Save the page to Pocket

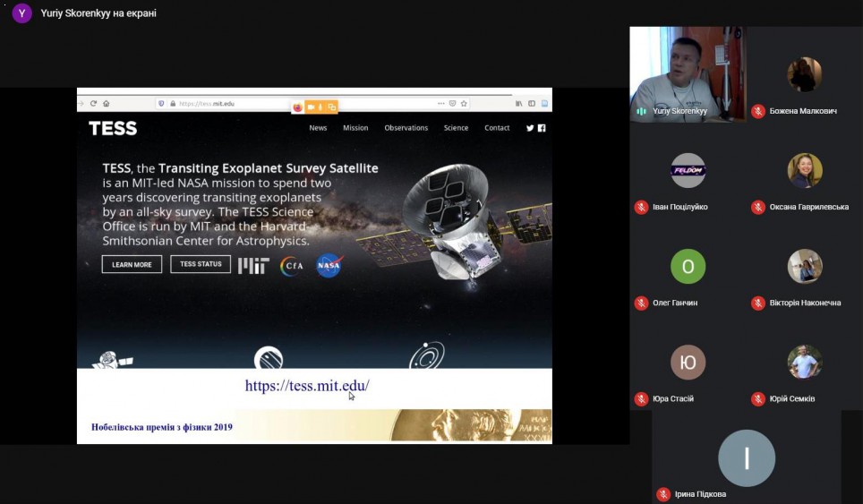pyautogui.click(x=452, y=104)
